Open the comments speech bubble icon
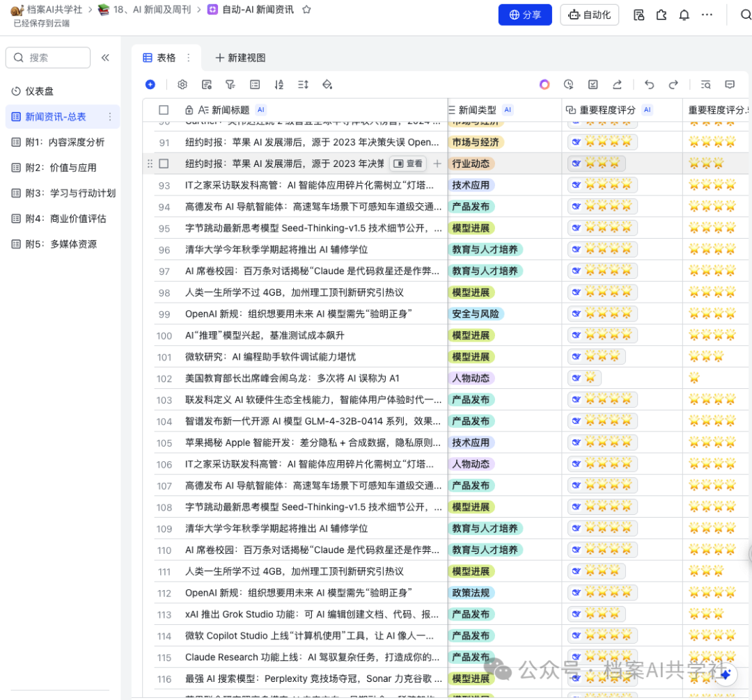 730,84
